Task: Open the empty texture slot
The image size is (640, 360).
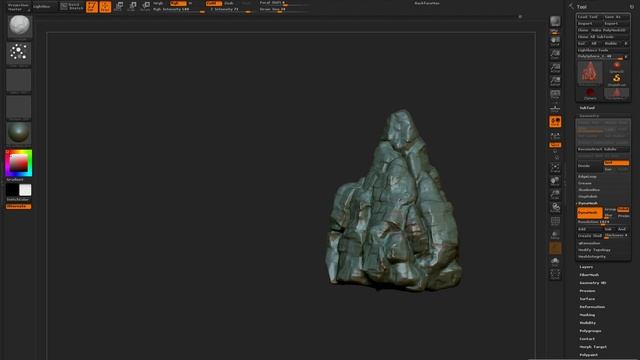Action: [19, 107]
